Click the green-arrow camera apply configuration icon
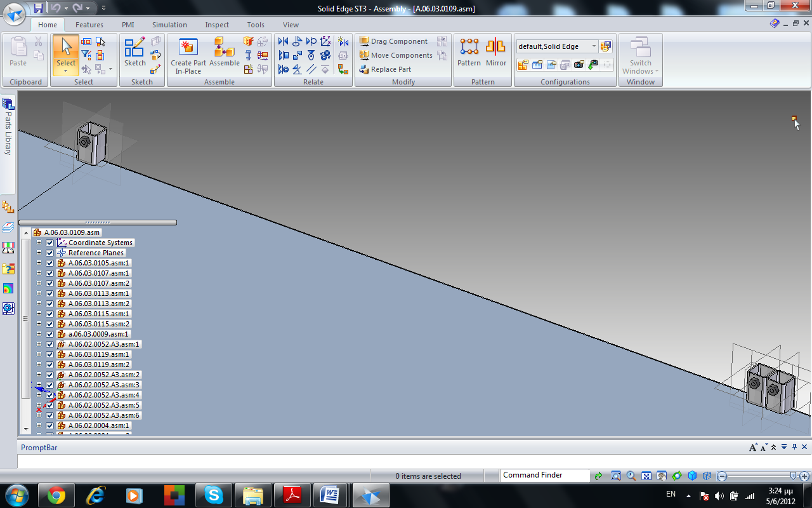Screen dimensions: 812x508 pos(593,64)
